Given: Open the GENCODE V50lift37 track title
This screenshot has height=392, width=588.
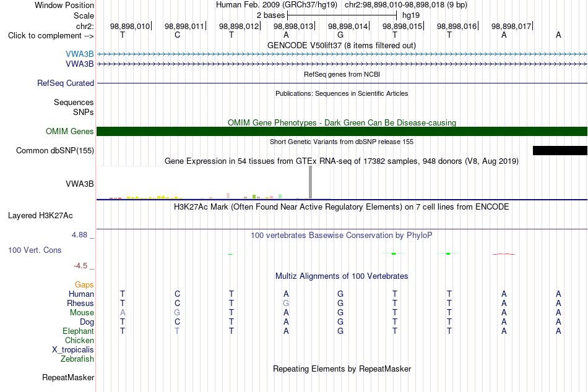Looking at the screenshot, I should pos(341,45).
